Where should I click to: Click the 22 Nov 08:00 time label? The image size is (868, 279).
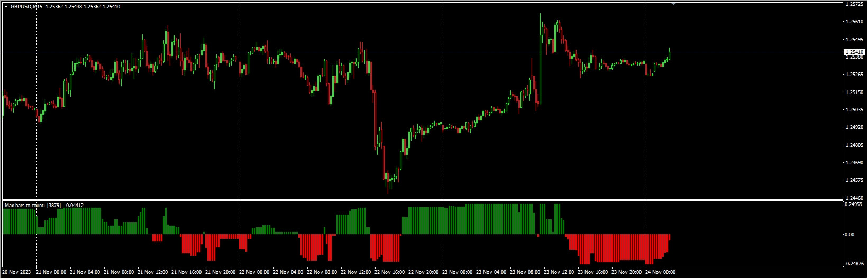tap(323, 273)
